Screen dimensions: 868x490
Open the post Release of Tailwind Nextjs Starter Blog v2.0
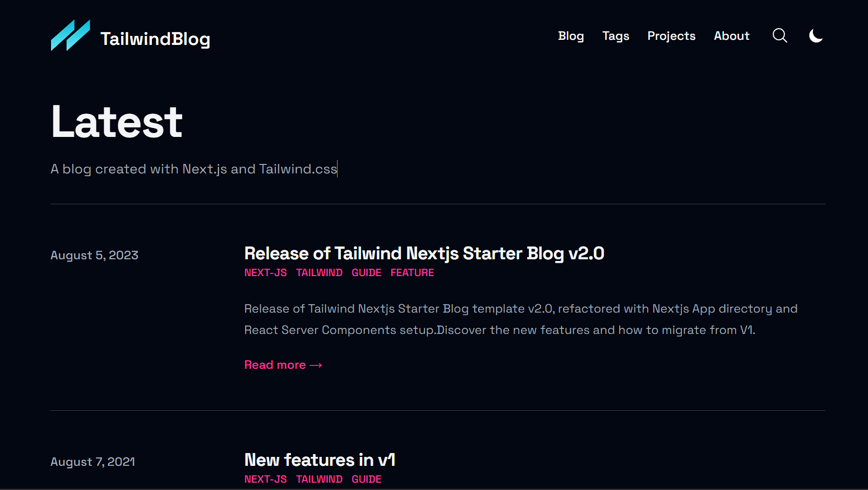point(424,253)
